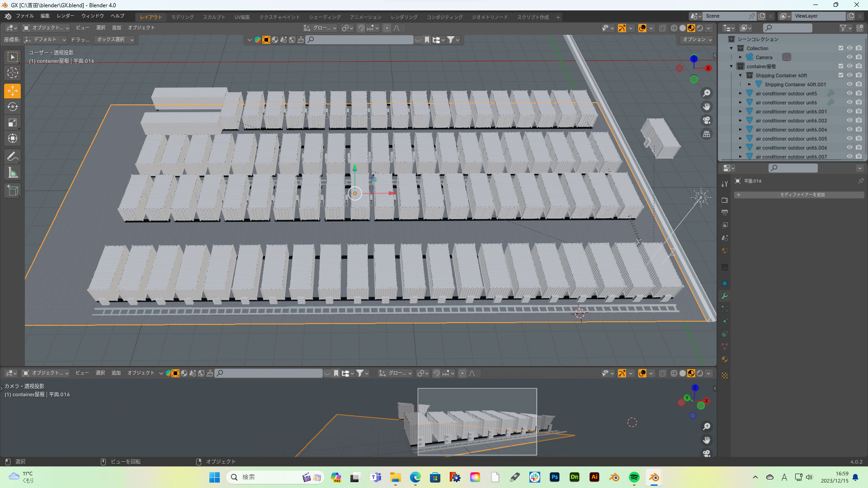
Task: Switch to UV編集 workspace tab
Action: click(x=242, y=17)
